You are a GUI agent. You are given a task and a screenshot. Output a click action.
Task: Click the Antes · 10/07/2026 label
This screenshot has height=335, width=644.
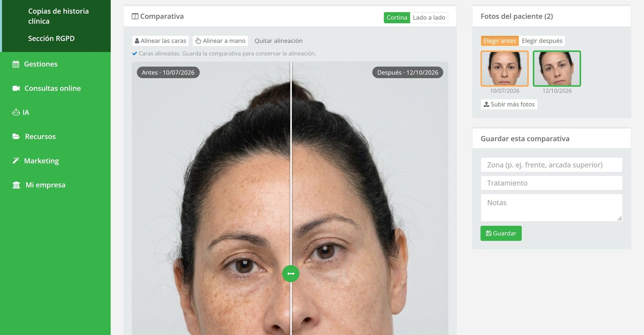click(x=168, y=72)
